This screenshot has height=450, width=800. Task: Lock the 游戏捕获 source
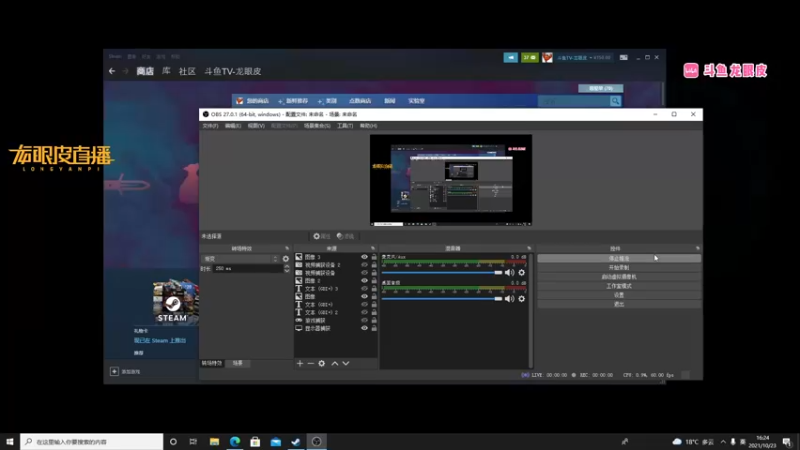click(374, 320)
